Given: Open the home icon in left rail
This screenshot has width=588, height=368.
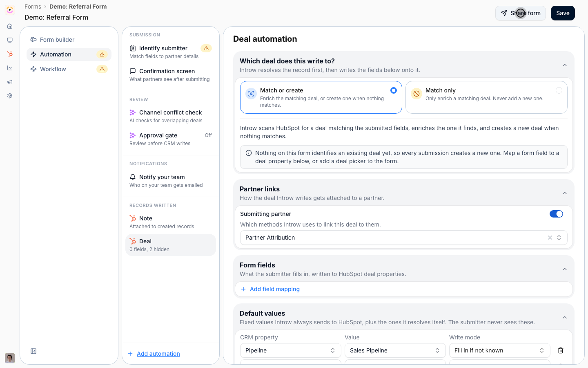Looking at the screenshot, I should coord(10,26).
